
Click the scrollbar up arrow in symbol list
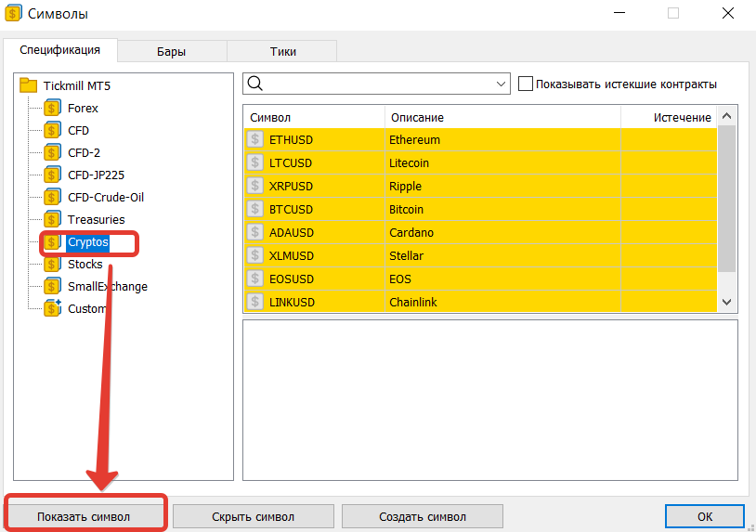(727, 116)
